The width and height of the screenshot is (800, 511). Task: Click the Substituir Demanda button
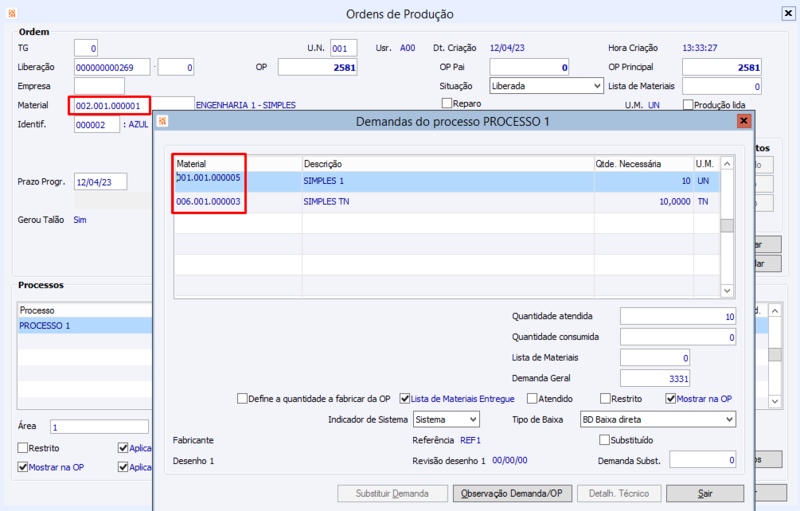(x=392, y=493)
